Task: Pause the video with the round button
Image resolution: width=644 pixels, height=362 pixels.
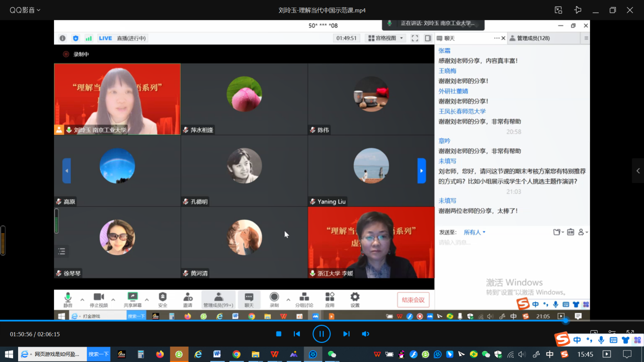Action: tap(321, 334)
